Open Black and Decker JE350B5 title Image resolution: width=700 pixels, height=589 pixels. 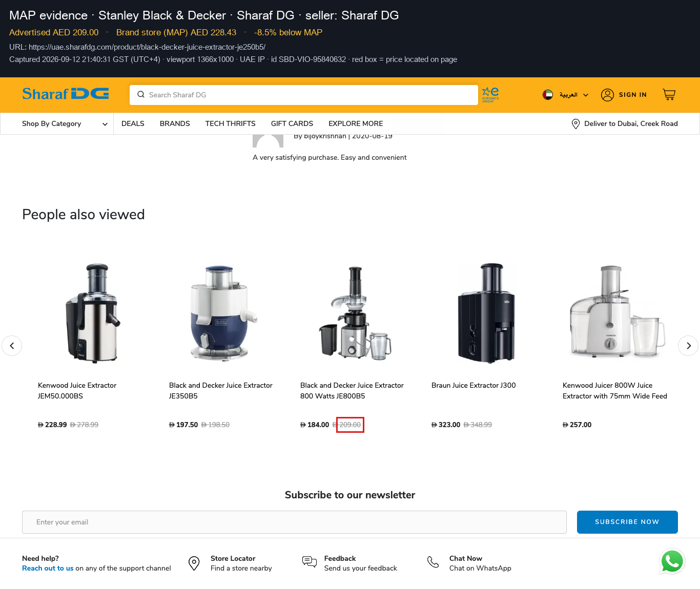220,391
